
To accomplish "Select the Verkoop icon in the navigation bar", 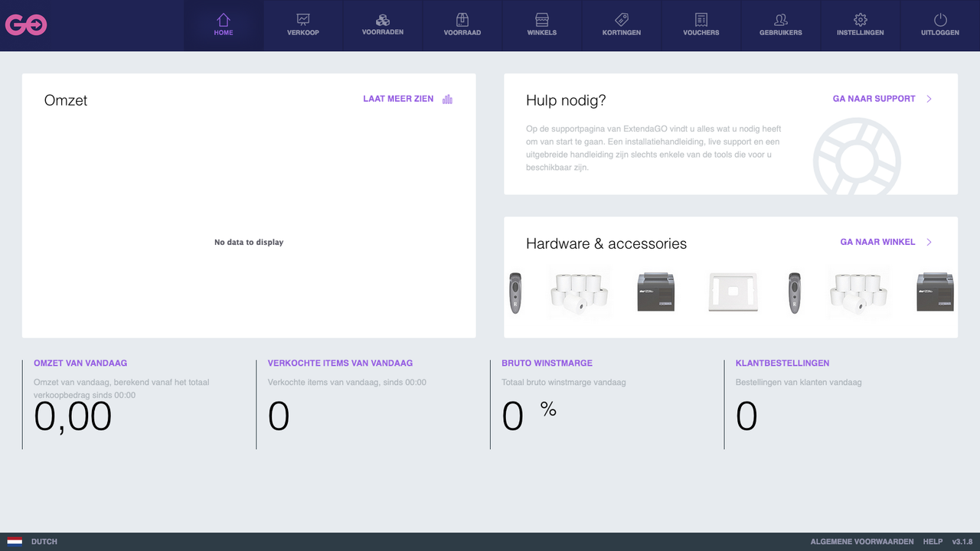I will pyautogui.click(x=303, y=21).
